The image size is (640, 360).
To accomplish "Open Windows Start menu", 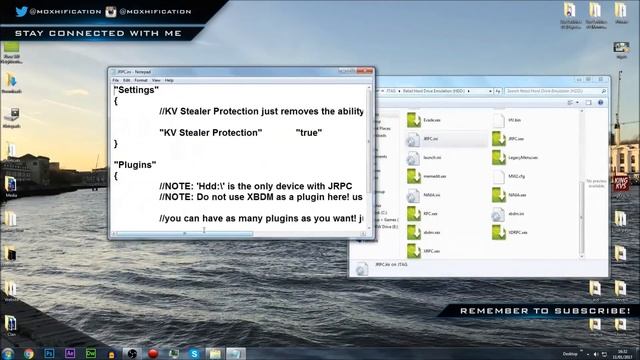I will coord(7,353).
